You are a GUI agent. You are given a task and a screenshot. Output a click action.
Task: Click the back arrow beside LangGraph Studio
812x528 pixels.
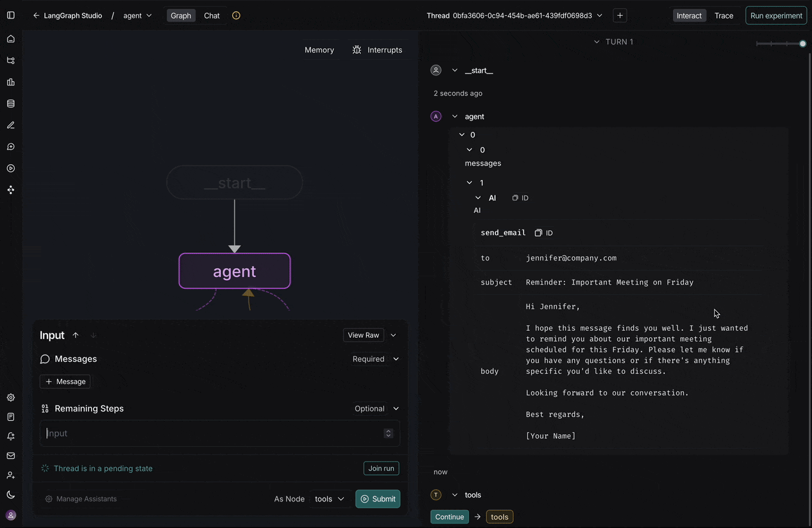(36, 15)
